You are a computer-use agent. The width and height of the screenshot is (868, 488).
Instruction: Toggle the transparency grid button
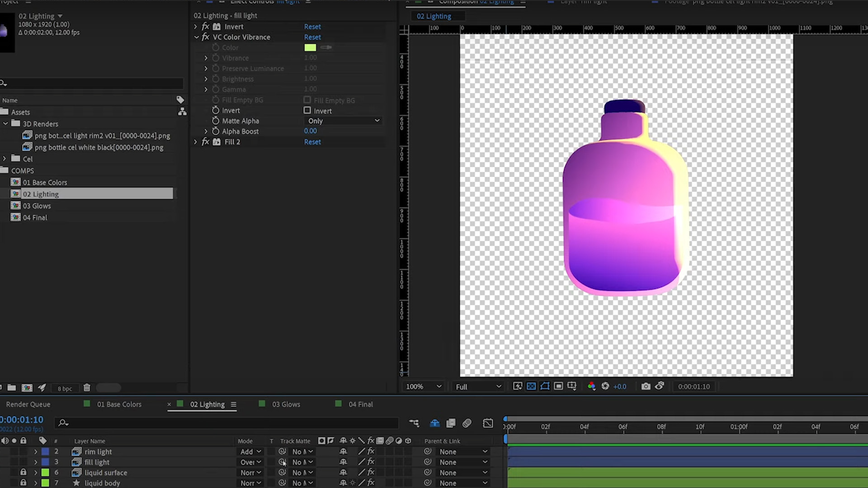tap(531, 386)
